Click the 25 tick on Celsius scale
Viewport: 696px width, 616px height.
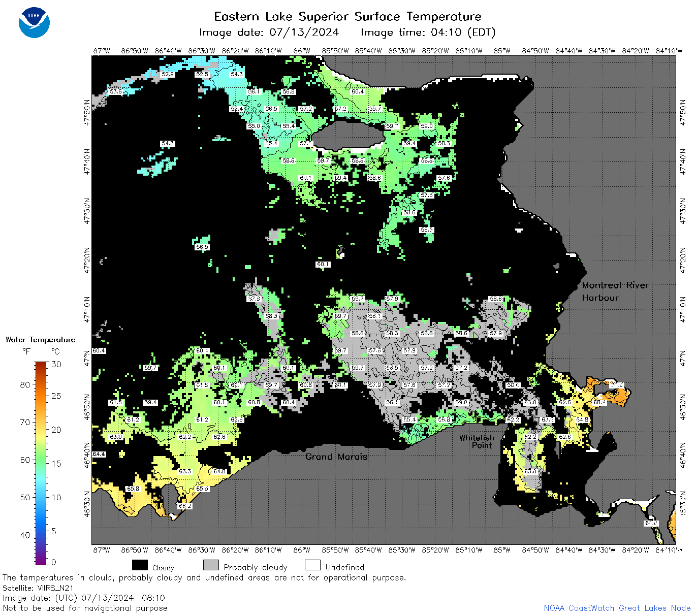pos(56,396)
